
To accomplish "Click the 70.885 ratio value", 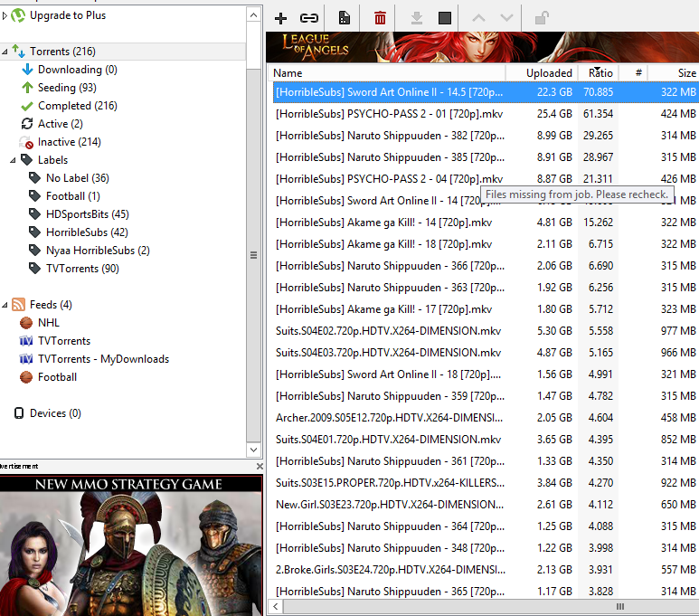I will [599, 92].
